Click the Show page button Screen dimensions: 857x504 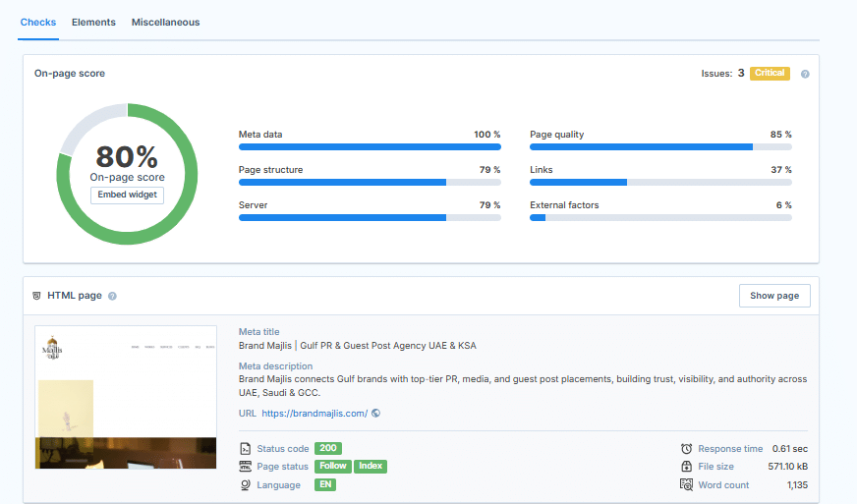coord(774,296)
